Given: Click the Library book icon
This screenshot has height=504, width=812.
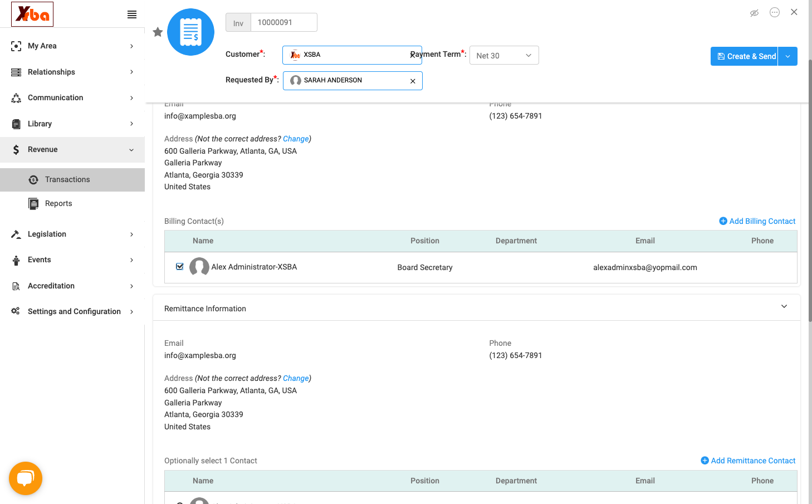Looking at the screenshot, I should pyautogui.click(x=16, y=124).
